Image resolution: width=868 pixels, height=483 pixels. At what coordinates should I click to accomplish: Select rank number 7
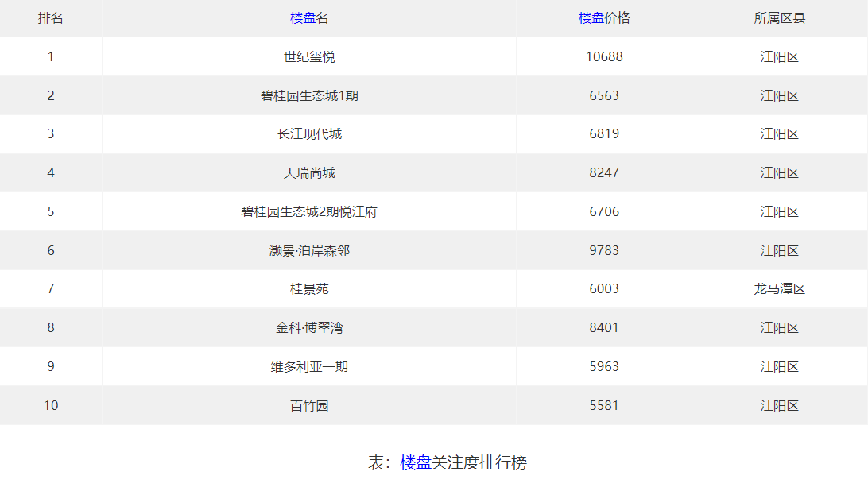(x=51, y=289)
